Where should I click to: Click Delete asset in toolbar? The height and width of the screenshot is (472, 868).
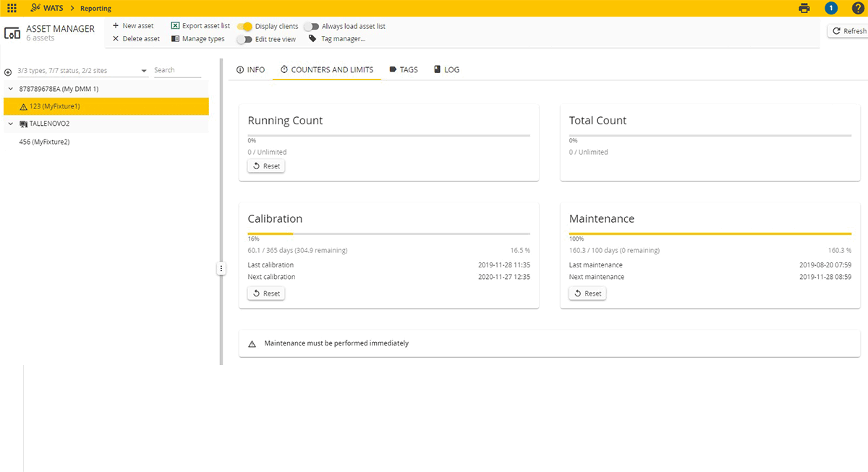tap(136, 39)
